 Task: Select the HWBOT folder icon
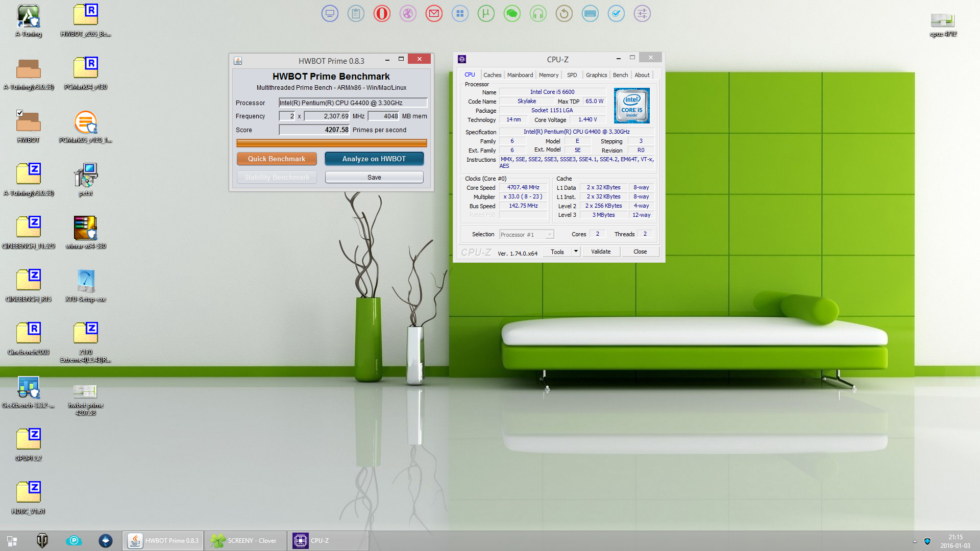pyautogui.click(x=29, y=127)
